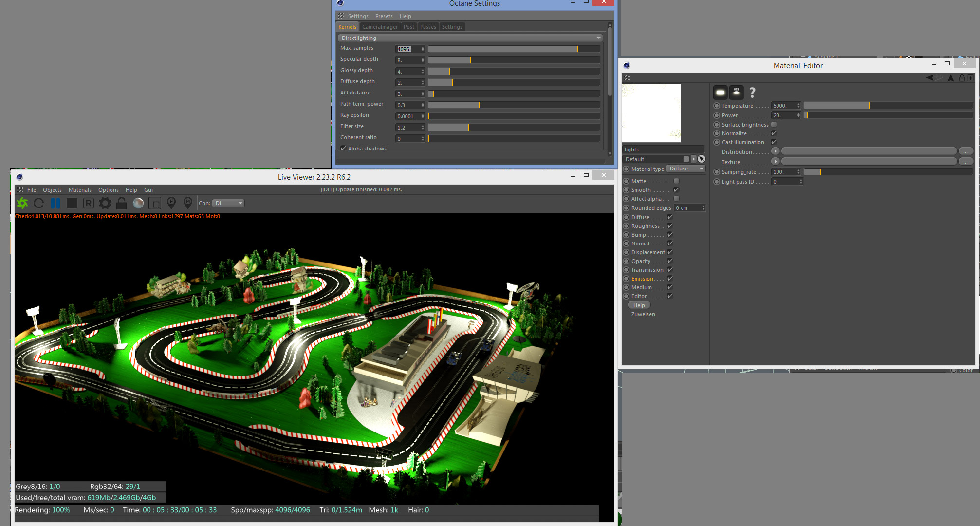This screenshot has width=980, height=526.
Task: Toggle the lock resolution padlock icon
Action: pyautogui.click(x=121, y=203)
